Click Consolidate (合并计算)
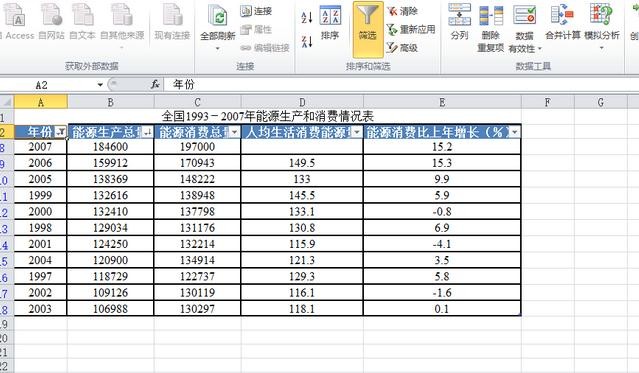The image size is (639, 373). point(563,22)
